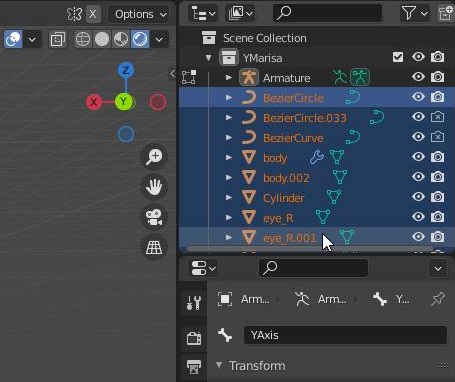Toggle pin properties context icon
Screen dimensions: 455x382
point(438,299)
